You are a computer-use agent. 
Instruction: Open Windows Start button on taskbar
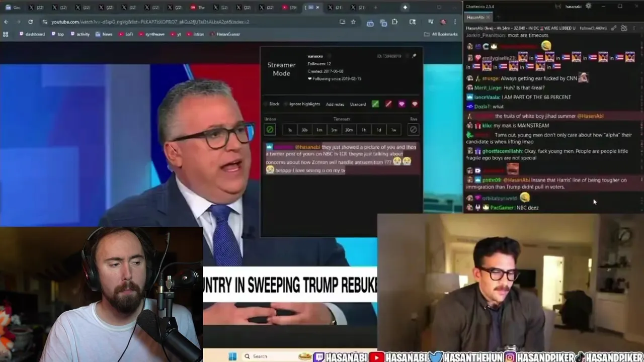pyautogui.click(x=232, y=356)
